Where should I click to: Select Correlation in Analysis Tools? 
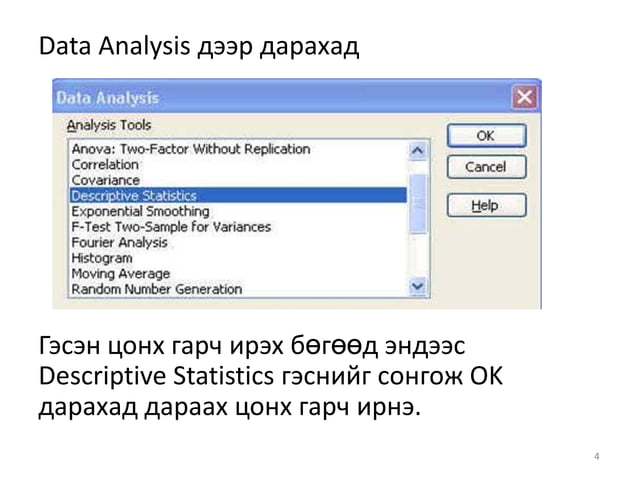[238, 164]
